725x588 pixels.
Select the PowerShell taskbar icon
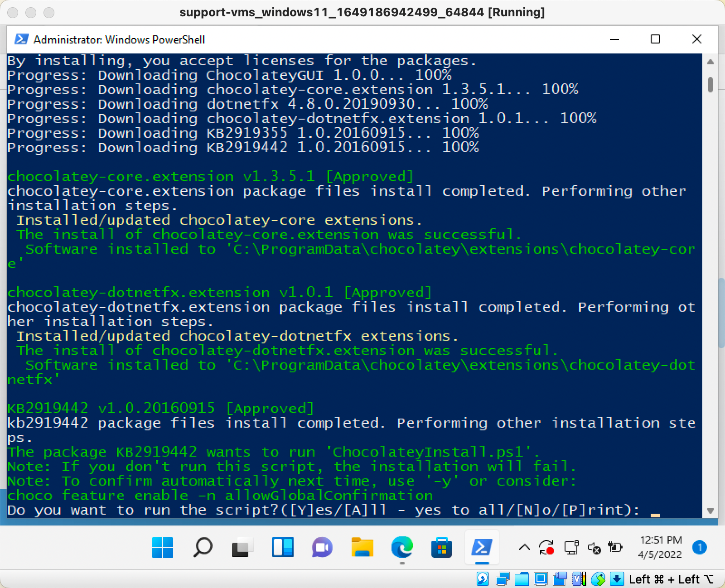[x=482, y=548]
